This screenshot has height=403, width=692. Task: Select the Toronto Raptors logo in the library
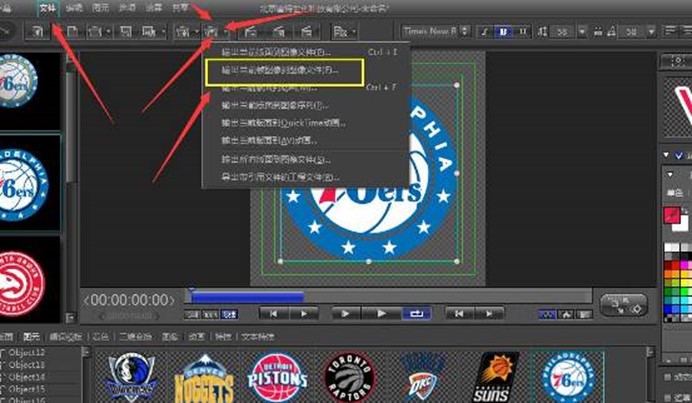pos(350,377)
